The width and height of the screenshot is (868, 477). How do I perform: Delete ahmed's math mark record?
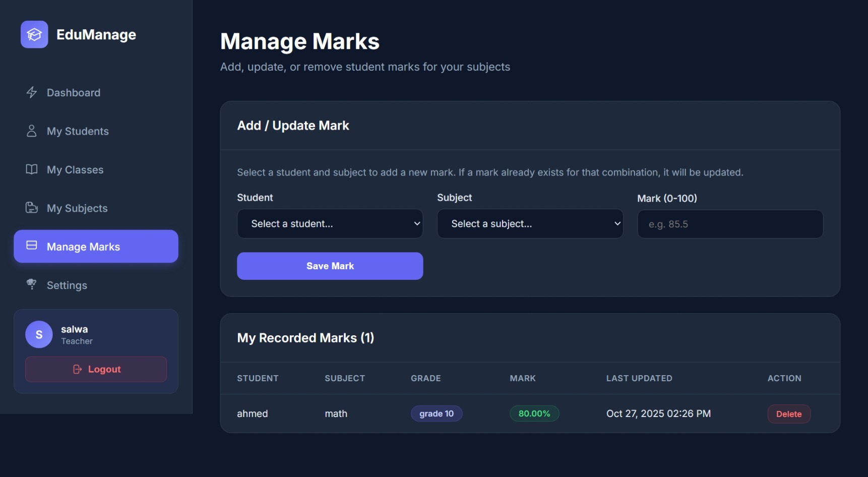click(788, 414)
